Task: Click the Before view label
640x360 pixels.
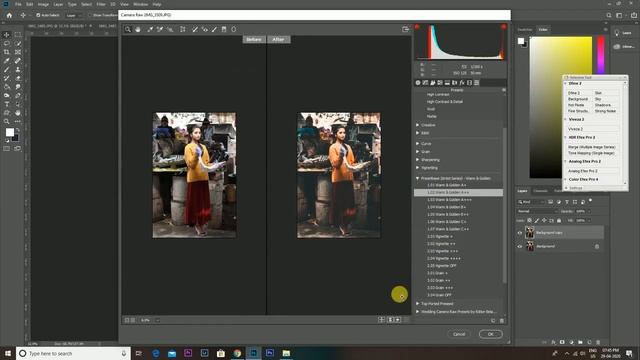Action: pos(254,40)
